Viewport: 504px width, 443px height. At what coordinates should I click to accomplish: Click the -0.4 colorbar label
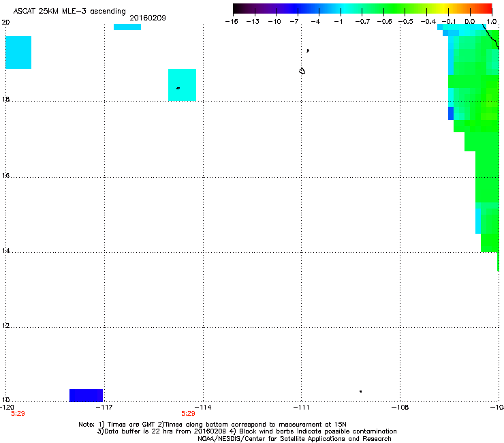(428, 22)
